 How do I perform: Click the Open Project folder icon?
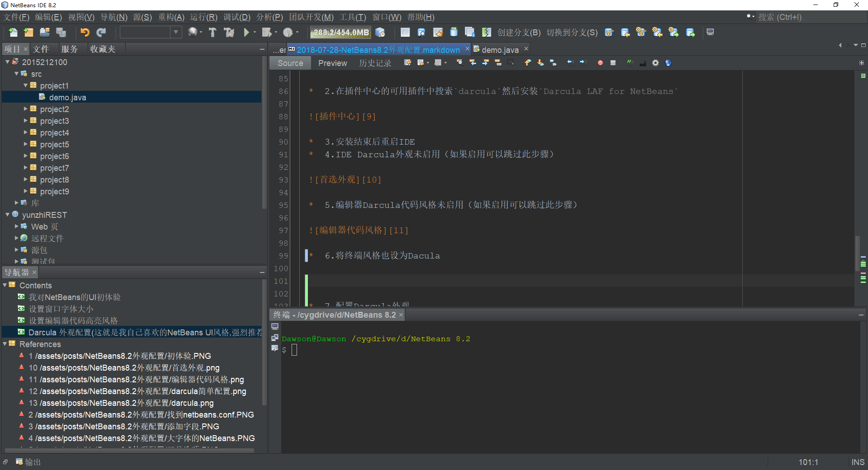[x=45, y=32]
